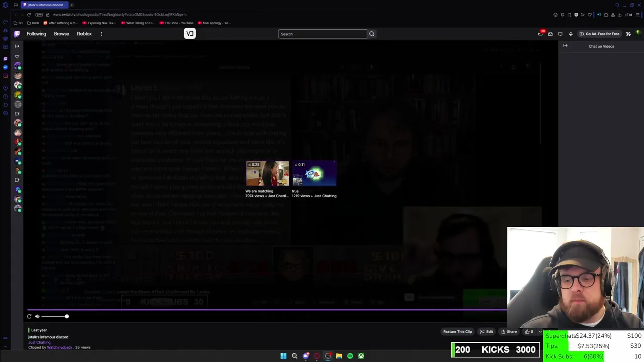Open Twitch notifications with 30 badge
Image resolution: width=644 pixels, height=362 pixels.
541,34
